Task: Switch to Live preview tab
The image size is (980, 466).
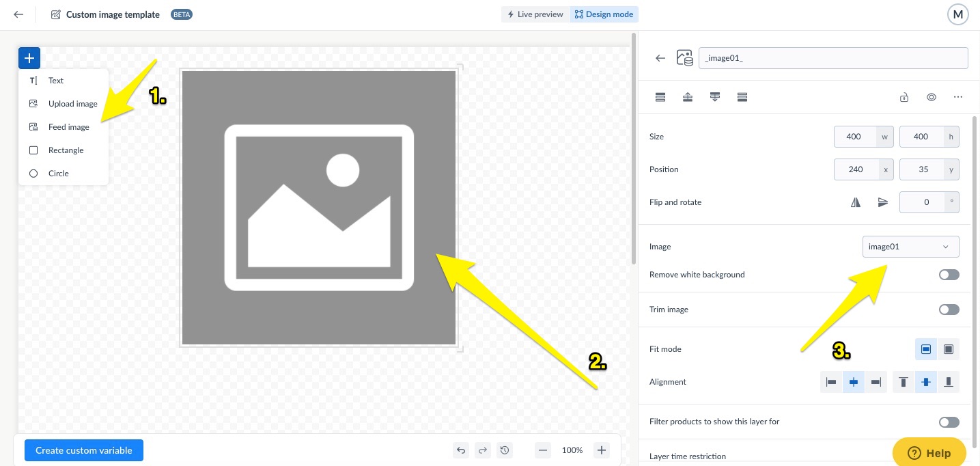Action: (535, 14)
